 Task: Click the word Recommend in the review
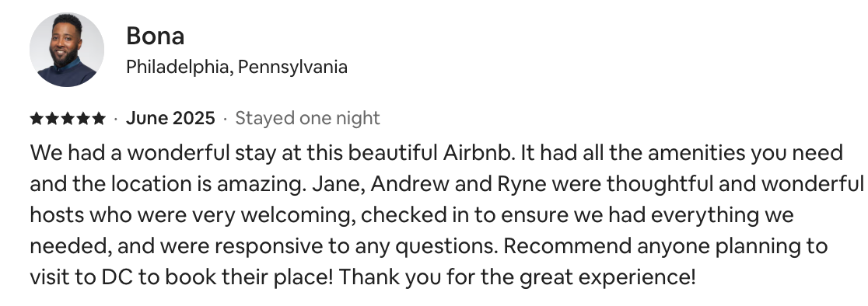click(x=568, y=245)
